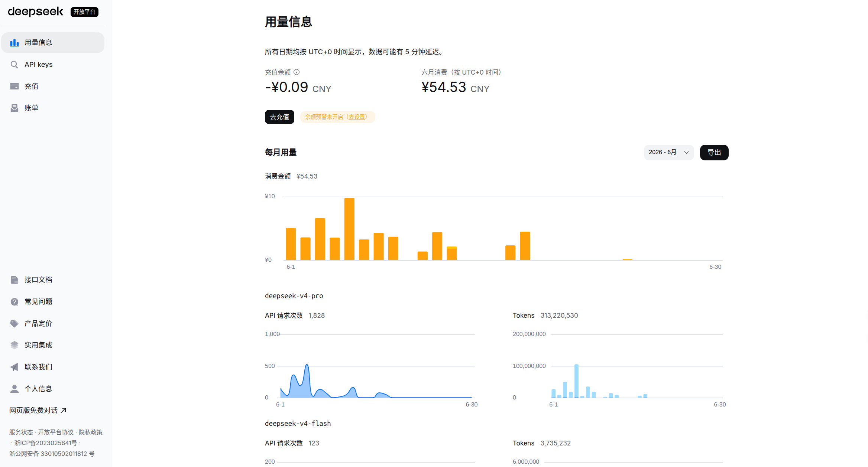This screenshot has width=868, height=467.
Task: Open 常见问题 from the sidebar
Action: coord(53,302)
